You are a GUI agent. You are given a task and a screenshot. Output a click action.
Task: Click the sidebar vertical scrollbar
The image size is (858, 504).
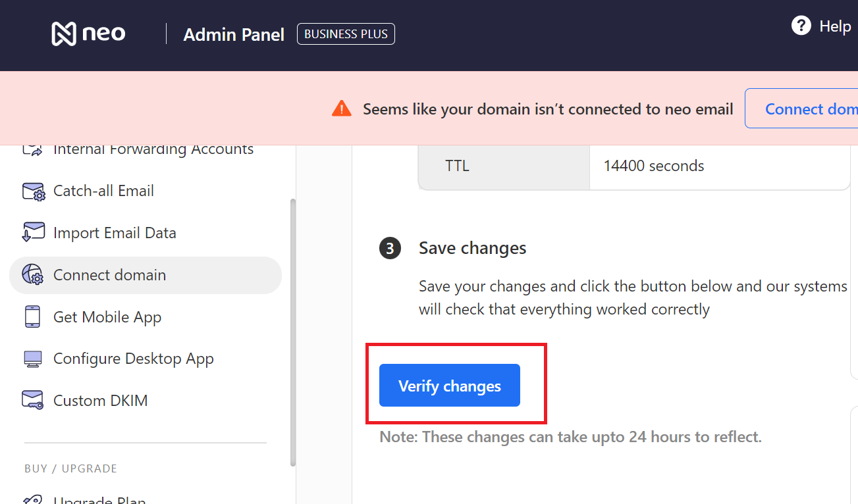(x=293, y=329)
